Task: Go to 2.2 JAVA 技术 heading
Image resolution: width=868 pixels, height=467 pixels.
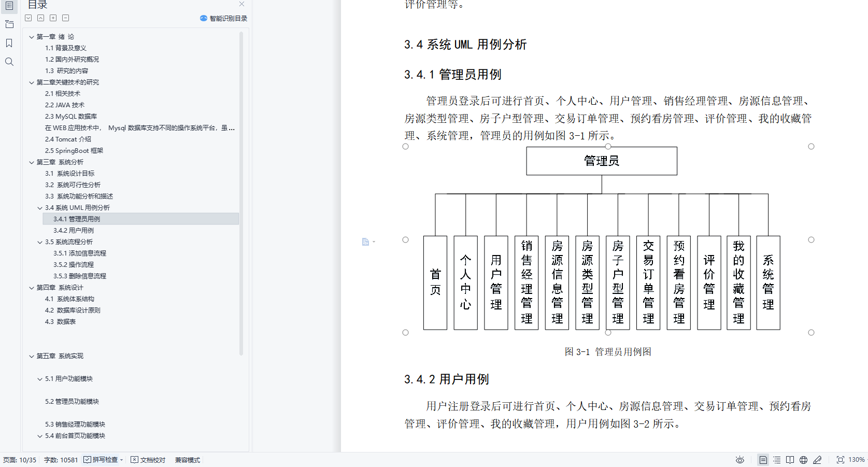Action: pos(65,105)
